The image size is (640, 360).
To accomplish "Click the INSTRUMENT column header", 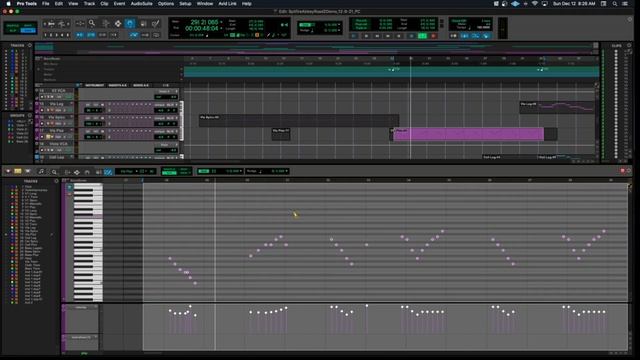I will click(95, 85).
